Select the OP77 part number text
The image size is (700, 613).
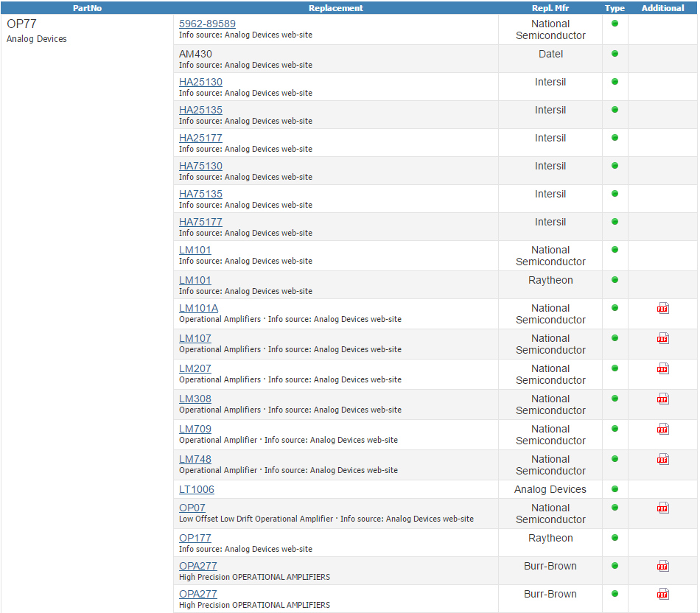[21, 24]
